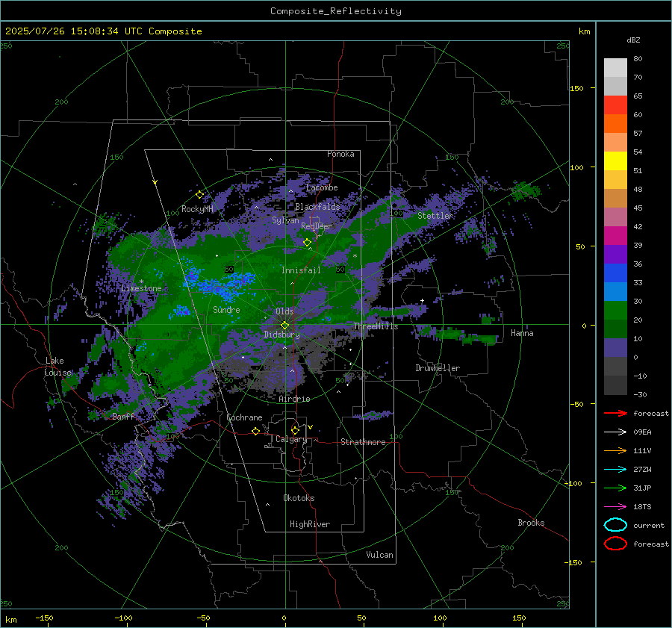Click the Vulcan city label
Viewport: 672px width, 628px height.
point(380,555)
